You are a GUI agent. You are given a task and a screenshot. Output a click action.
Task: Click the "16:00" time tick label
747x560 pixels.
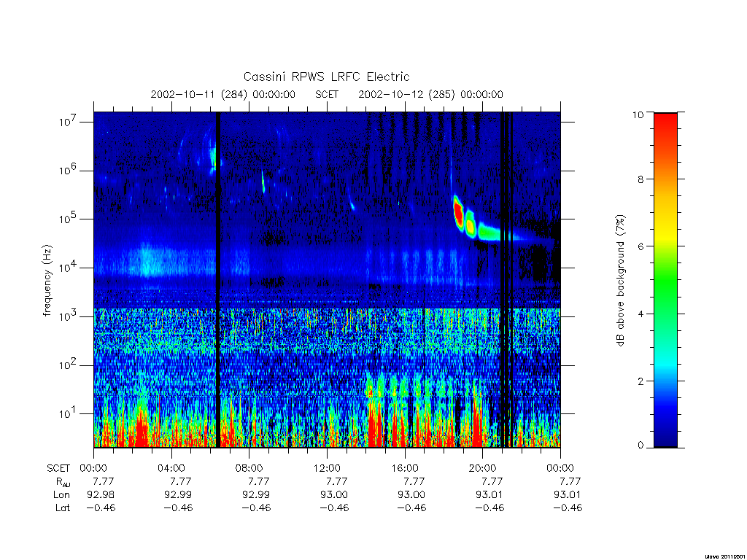[x=405, y=468]
